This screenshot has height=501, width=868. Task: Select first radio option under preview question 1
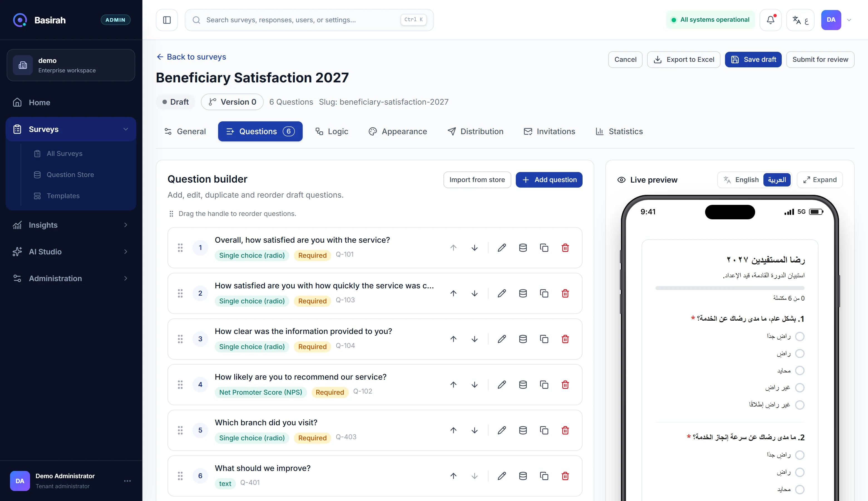pos(800,336)
